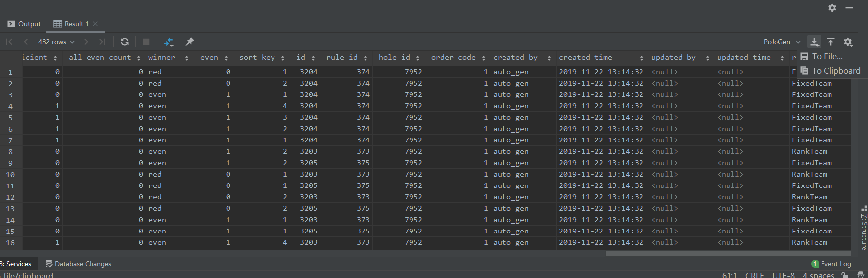The image size is (868, 278).
Task: Open the PoJoGen extractor dropdown
Action: pyautogui.click(x=782, y=42)
